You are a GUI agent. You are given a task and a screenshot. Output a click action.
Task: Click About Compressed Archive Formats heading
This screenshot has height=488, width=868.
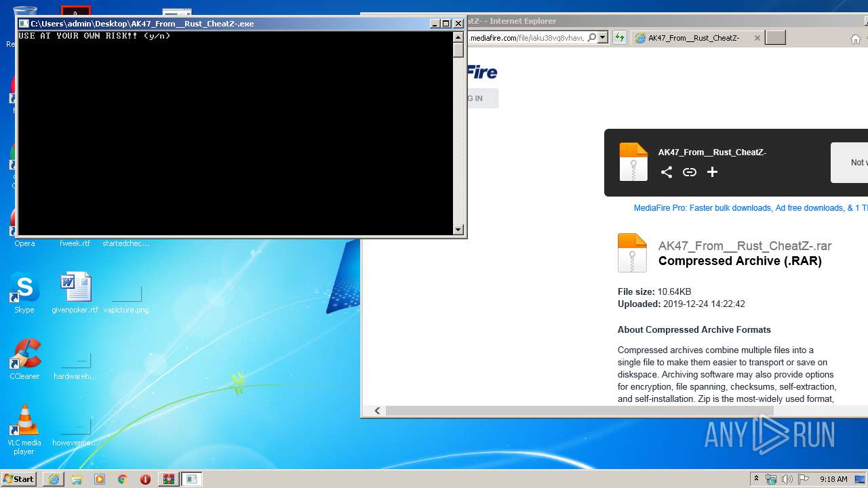[x=694, y=329]
